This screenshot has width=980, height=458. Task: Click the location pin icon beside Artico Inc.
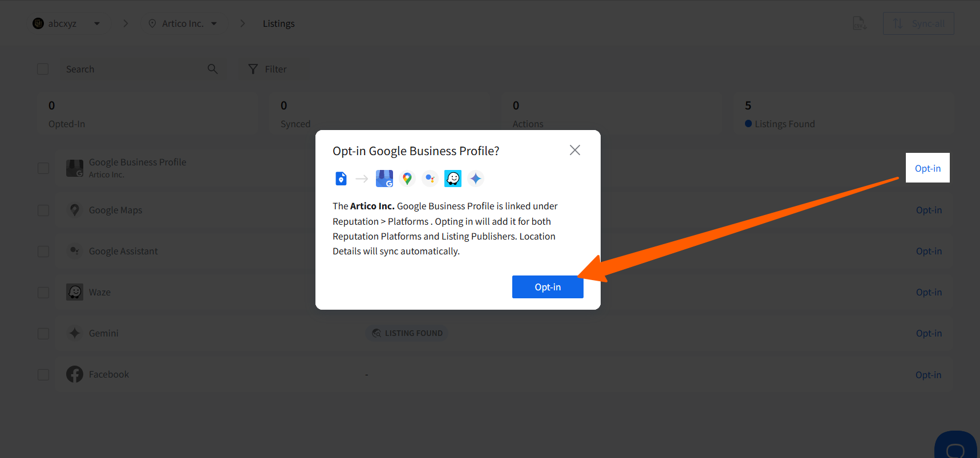coord(152,23)
